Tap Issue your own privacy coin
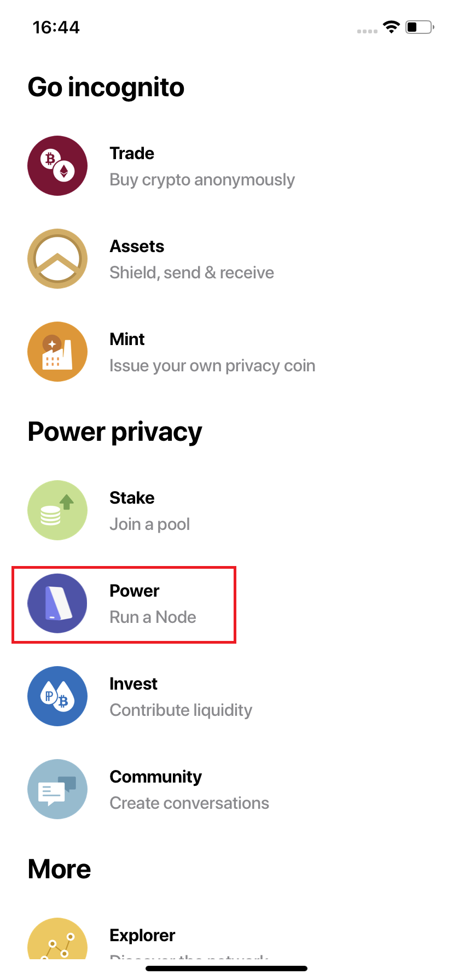Viewport: 453px width, 980px height. tap(212, 365)
